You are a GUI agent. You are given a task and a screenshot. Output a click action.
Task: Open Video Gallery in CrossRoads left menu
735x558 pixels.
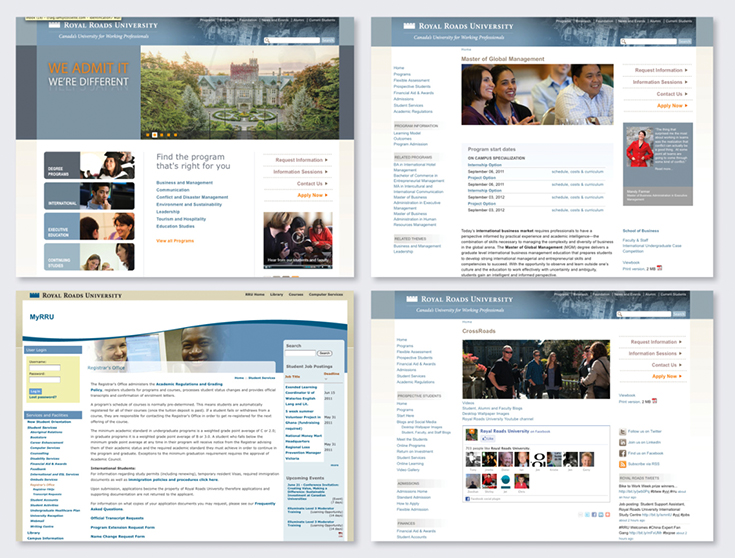coord(408,470)
